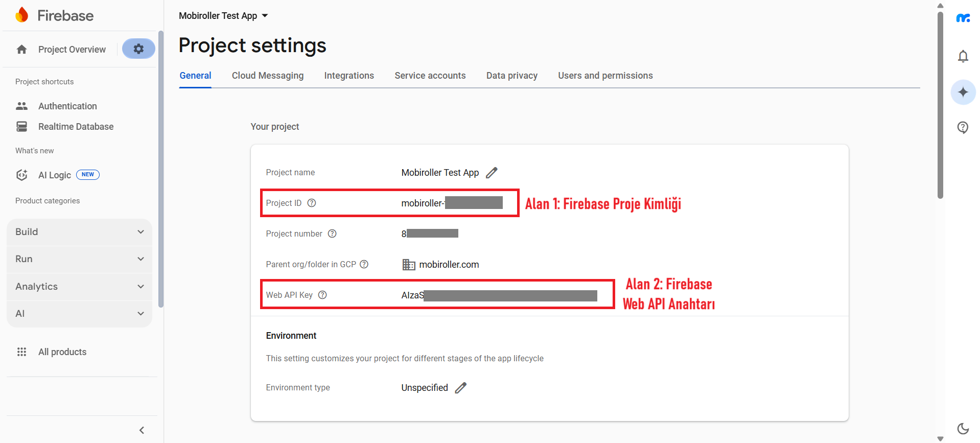The width and height of the screenshot is (980, 443).
Task: Edit project name with pencil icon
Action: point(492,173)
